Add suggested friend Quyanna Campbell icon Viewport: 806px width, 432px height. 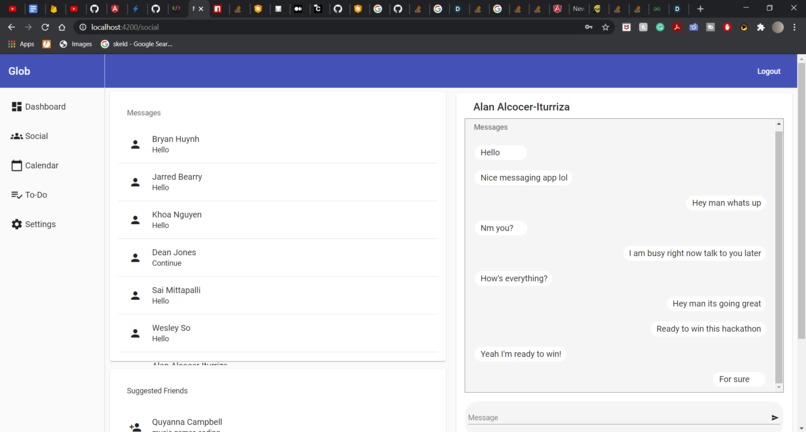pyautogui.click(x=135, y=426)
